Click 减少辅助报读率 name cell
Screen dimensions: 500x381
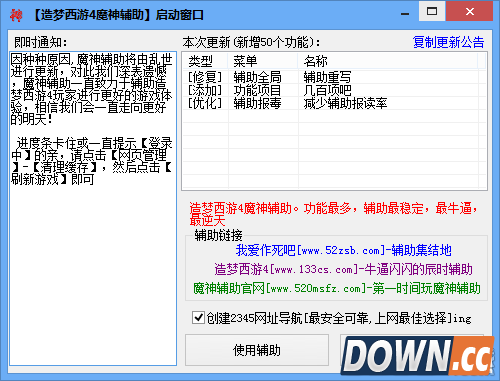click(345, 103)
